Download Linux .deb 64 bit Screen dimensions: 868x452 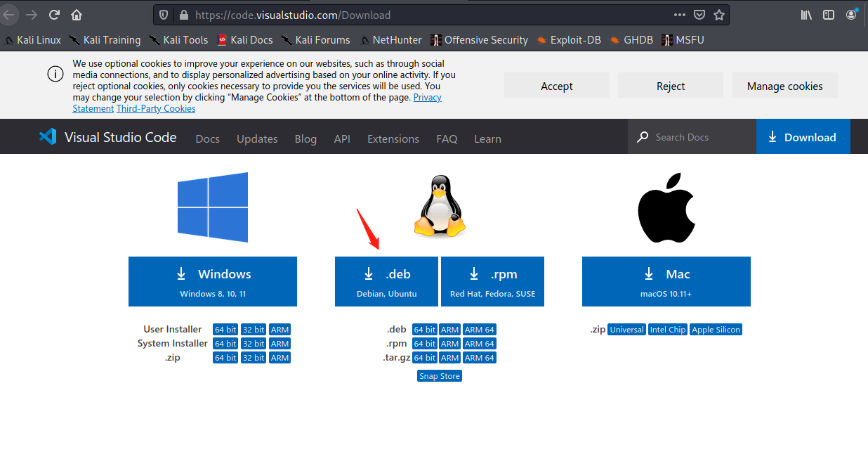[425, 330]
